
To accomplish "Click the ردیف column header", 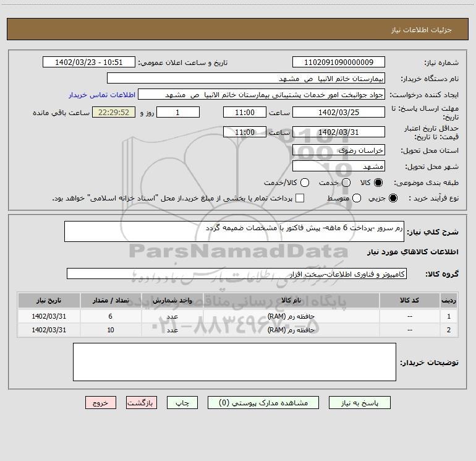I will point(449,301).
